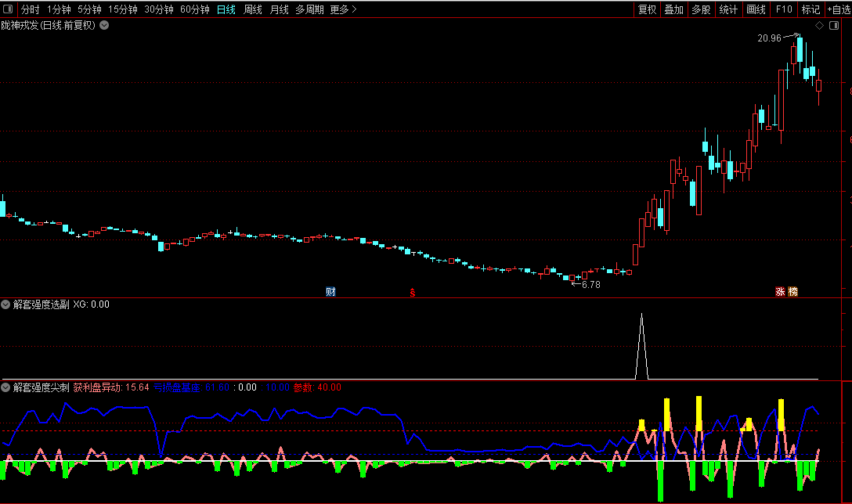This screenshot has width=852, height=504.
Task: Add stock to 自选 watchlist
Action: 839,9
